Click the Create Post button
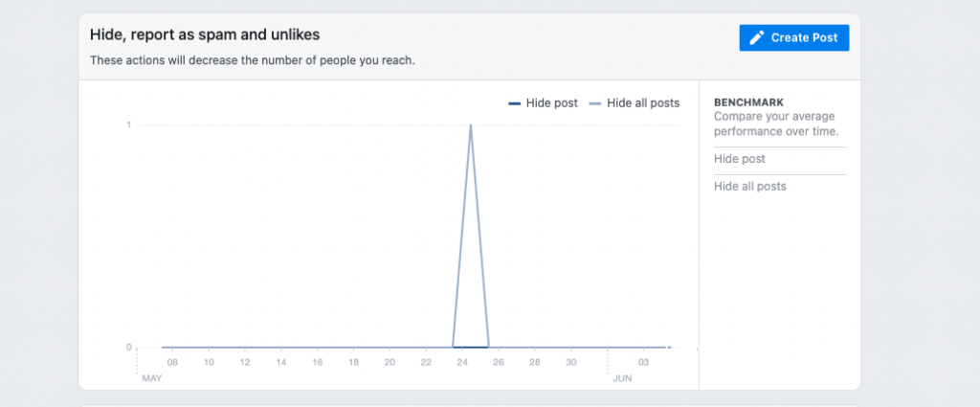Screen dimensions: 980x407 (793, 37)
